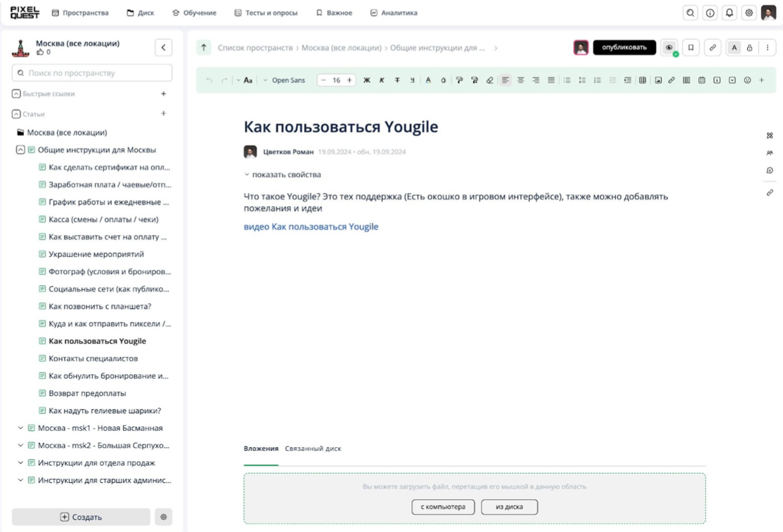Insert a link from the editor toolbar

[x=672, y=80]
